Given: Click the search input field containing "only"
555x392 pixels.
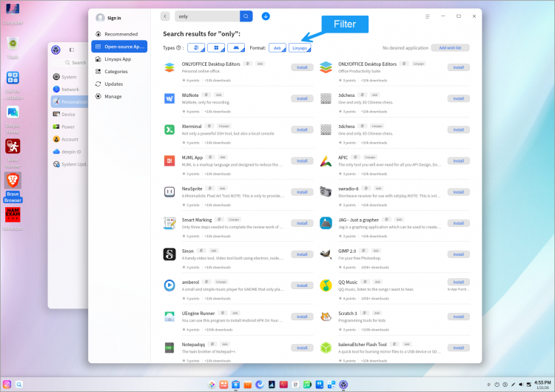Looking at the screenshot, I should (x=207, y=16).
